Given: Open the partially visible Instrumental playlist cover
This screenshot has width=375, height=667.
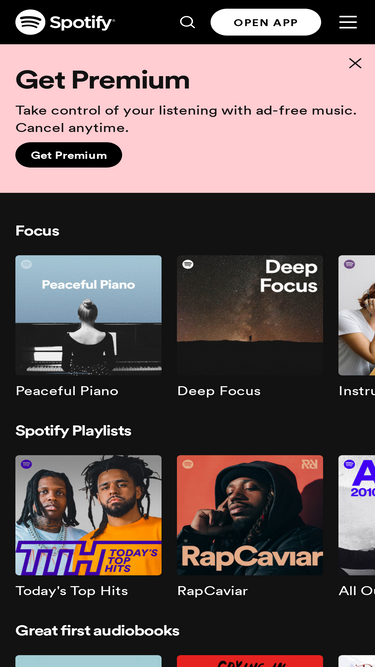Looking at the screenshot, I should [357, 315].
